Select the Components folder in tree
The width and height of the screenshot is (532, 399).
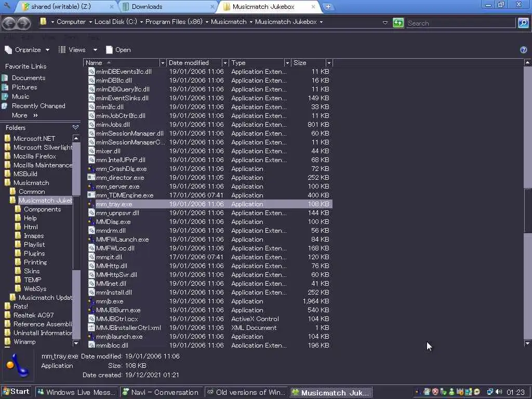(x=42, y=209)
